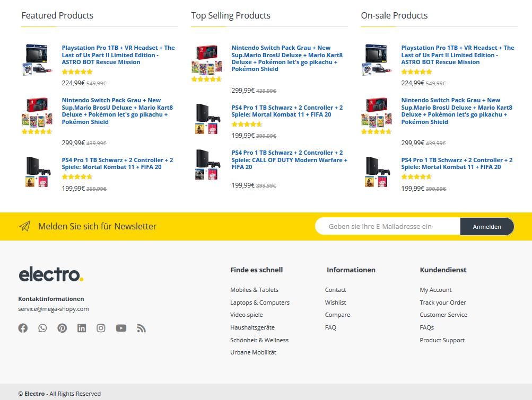Open the LinkedIn social icon
Image resolution: width=532 pixels, height=400 pixels.
[82, 328]
